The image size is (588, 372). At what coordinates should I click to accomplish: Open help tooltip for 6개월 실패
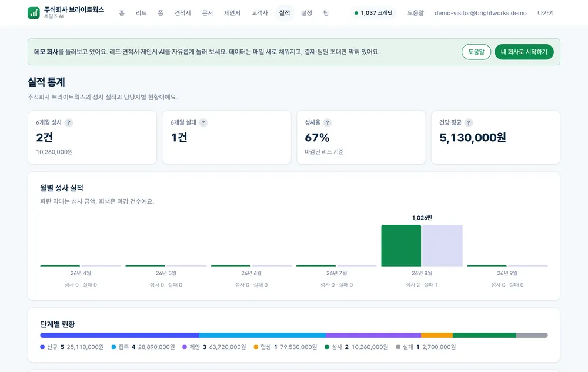pos(203,123)
